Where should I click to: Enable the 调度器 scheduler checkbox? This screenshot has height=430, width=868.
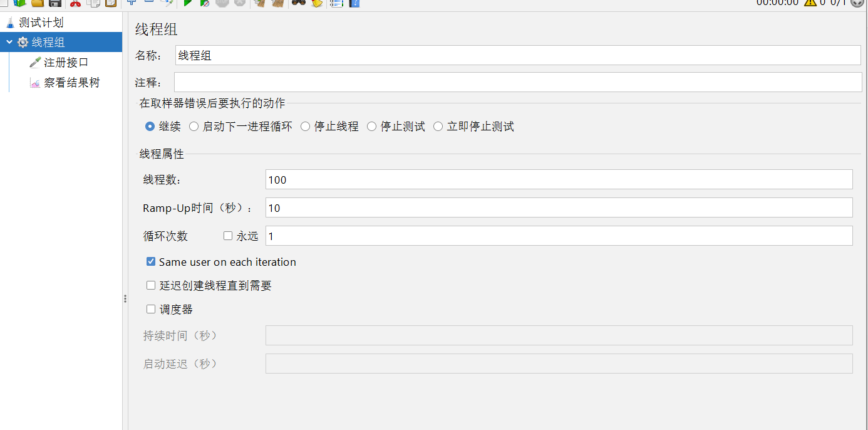tap(151, 309)
